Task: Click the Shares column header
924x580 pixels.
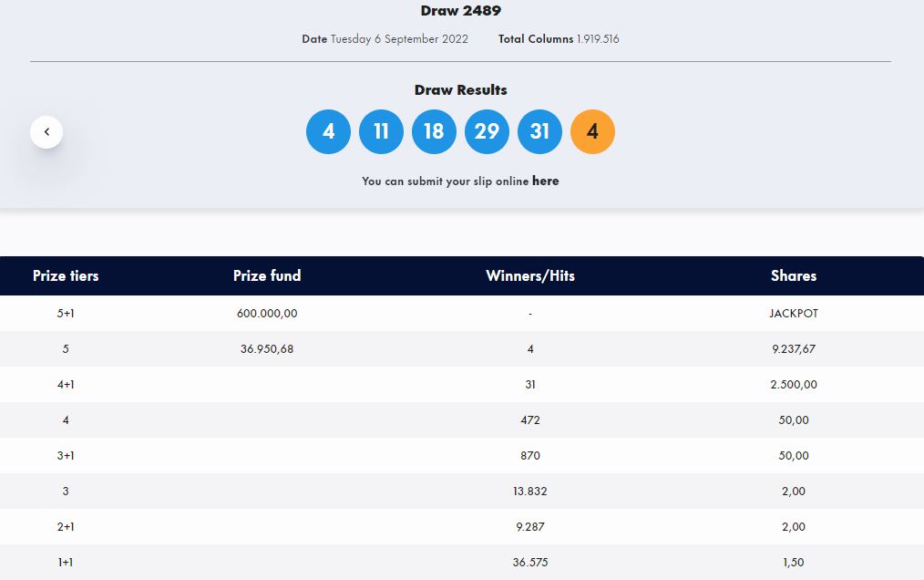Action: [794, 275]
